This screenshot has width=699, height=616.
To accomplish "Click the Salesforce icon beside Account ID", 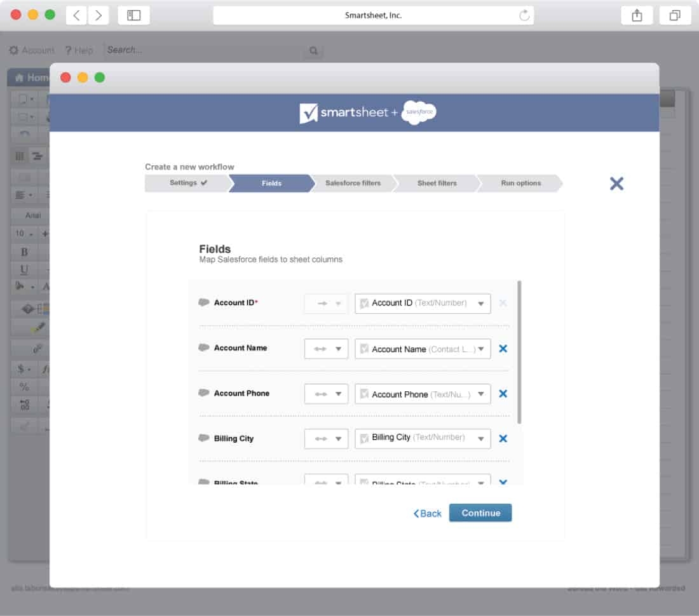I will click(x=204, y=302).
